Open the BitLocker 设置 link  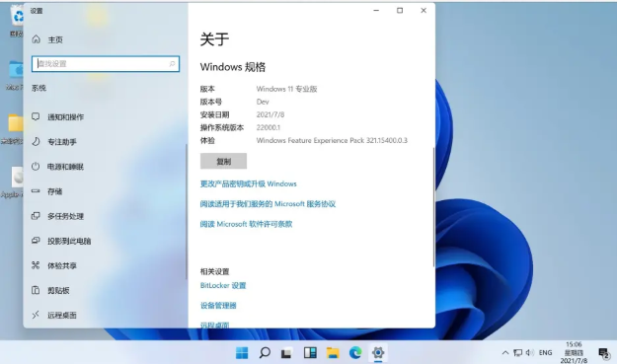[x=223, y=285]
